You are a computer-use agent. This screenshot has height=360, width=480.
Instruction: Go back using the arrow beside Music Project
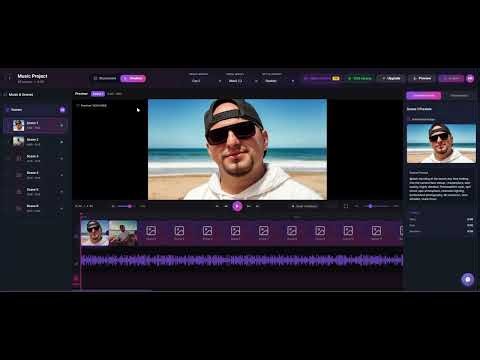click(x=9, y=78)
